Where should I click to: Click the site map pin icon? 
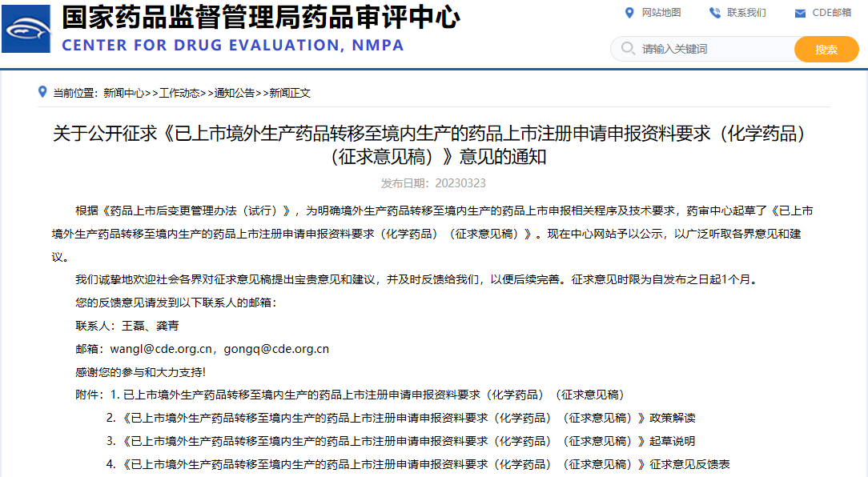629,13
